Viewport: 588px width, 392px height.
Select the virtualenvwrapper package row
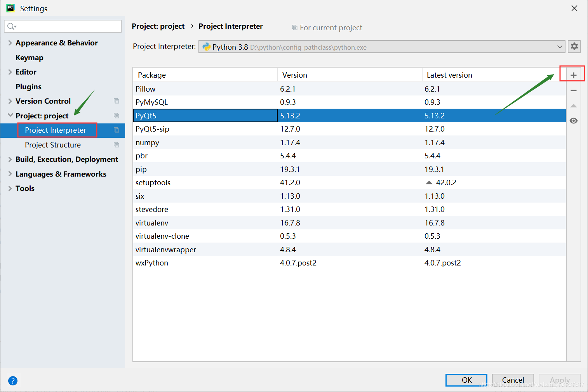pos(350,250)
